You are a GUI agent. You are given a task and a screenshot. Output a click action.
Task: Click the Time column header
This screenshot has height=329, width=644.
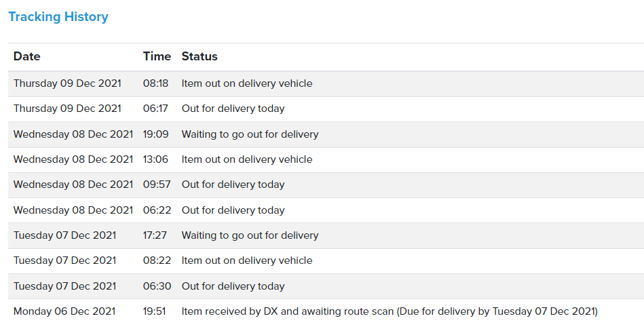[x=157, y=56]
